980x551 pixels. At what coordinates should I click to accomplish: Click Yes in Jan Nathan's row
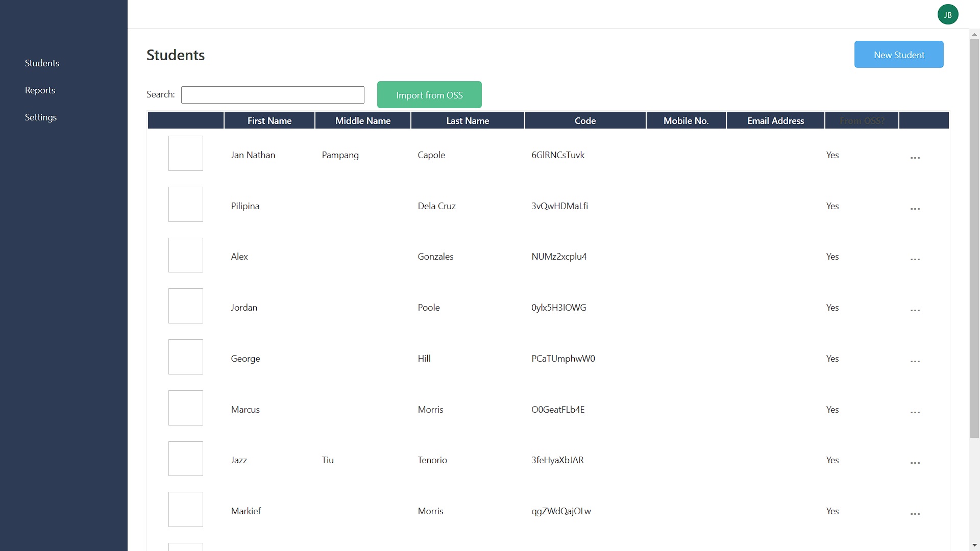pos(832,155)
